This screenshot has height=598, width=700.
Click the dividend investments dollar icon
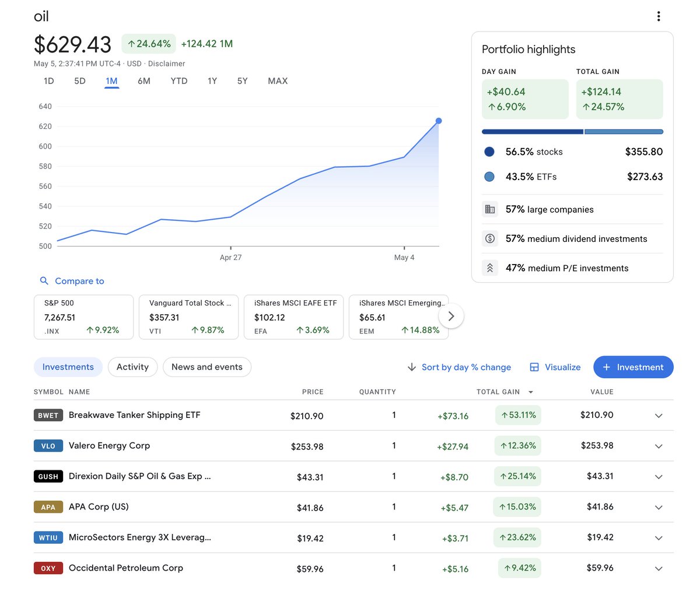coord(490,238)
